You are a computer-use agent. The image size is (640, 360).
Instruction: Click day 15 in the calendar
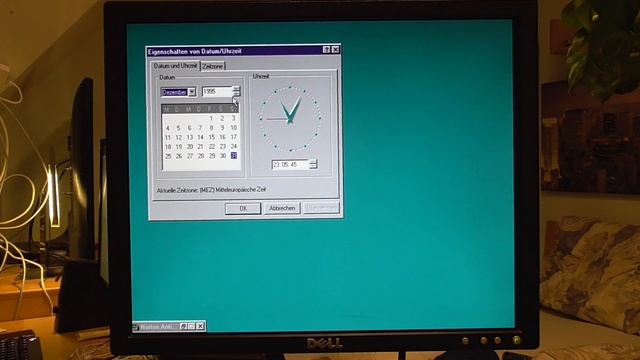211,137
